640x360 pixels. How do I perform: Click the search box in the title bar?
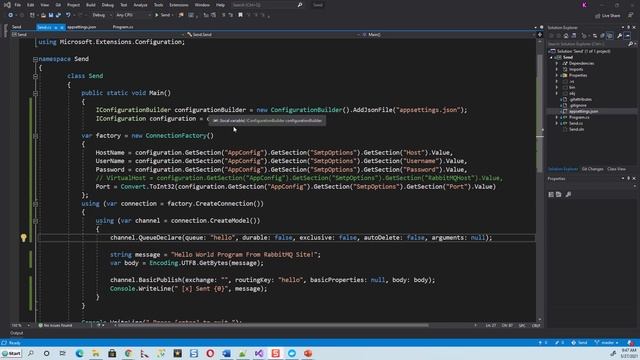(267, 5)
